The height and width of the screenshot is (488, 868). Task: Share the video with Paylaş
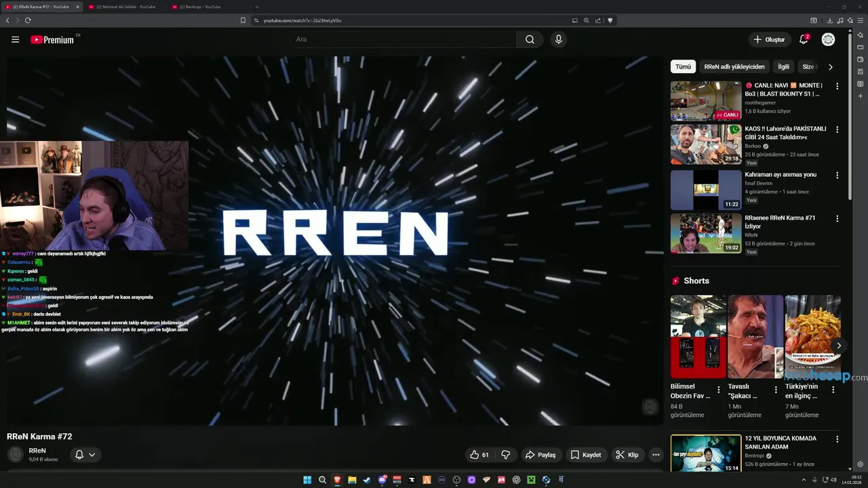tap(540, 455)
